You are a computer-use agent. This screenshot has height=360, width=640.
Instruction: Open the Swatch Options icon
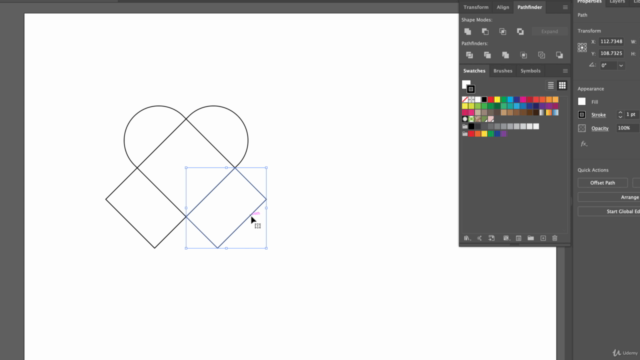[518, 238]
